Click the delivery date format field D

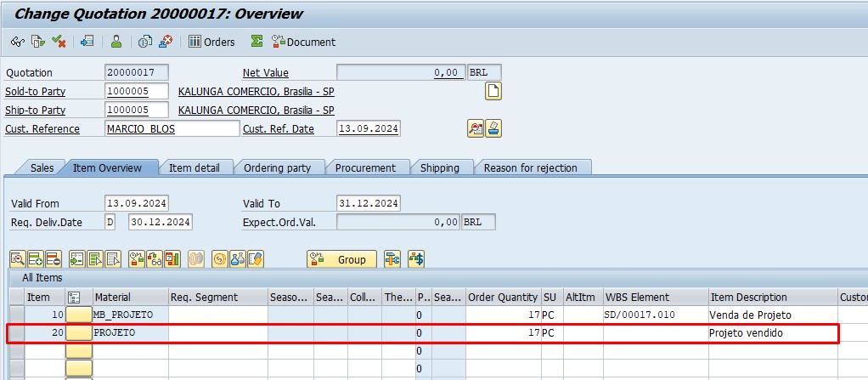tap(110, 222)
